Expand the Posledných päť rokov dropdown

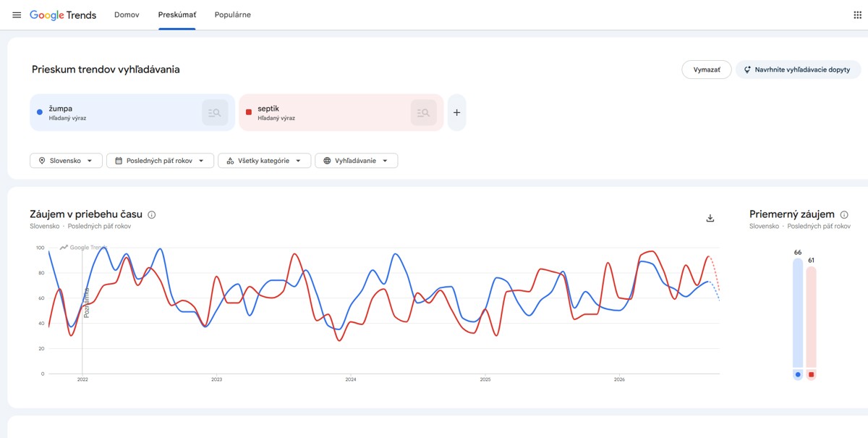tap(160, 161)
